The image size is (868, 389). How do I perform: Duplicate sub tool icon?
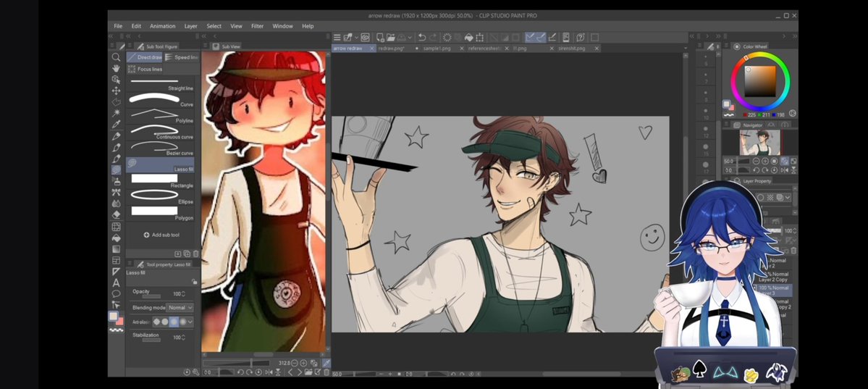pos(187,254)
